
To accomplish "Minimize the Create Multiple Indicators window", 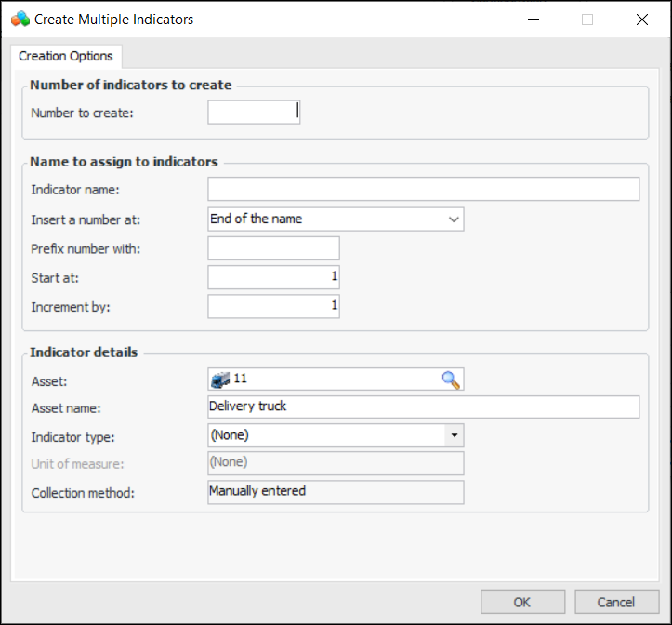I will click(x=533, y=19).
